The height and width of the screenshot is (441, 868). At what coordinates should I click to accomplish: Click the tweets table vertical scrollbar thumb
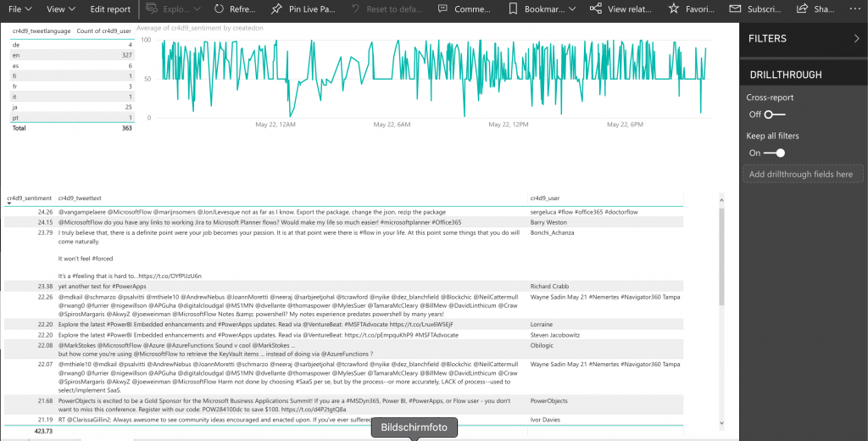coord(721,256)
